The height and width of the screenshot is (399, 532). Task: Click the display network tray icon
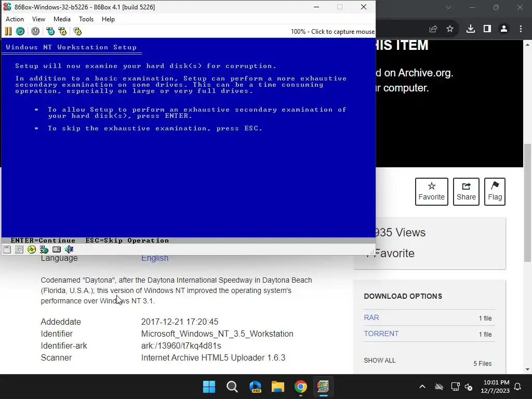pyautogui.click(x=455, y=387)
